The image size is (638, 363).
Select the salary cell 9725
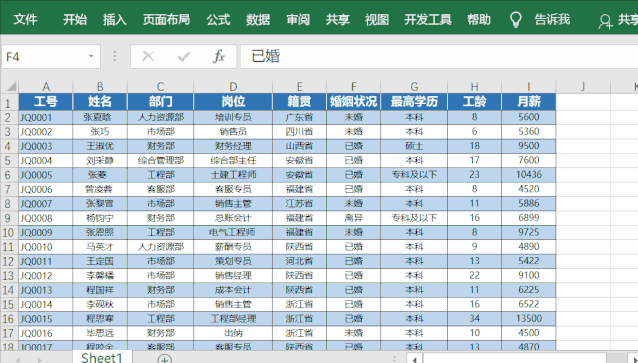529,232
